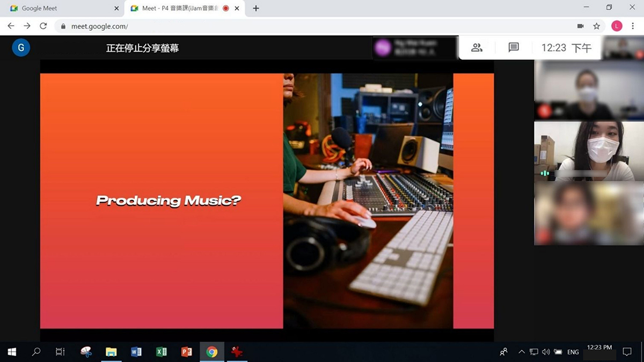Viewport: 644px width, 362px height.
Task: Go back using the browser back arrow
Action: coord(11,26)
